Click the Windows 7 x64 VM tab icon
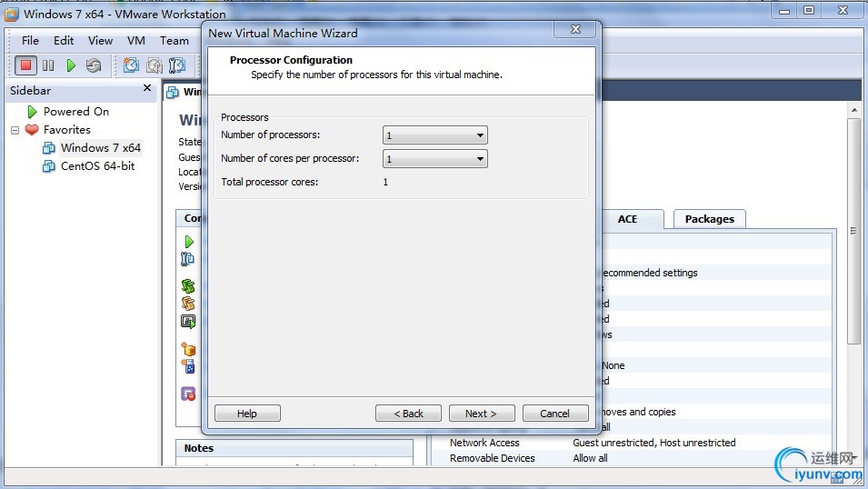The width and height of the screenshot is (868, 489). (x=172, y=92)
